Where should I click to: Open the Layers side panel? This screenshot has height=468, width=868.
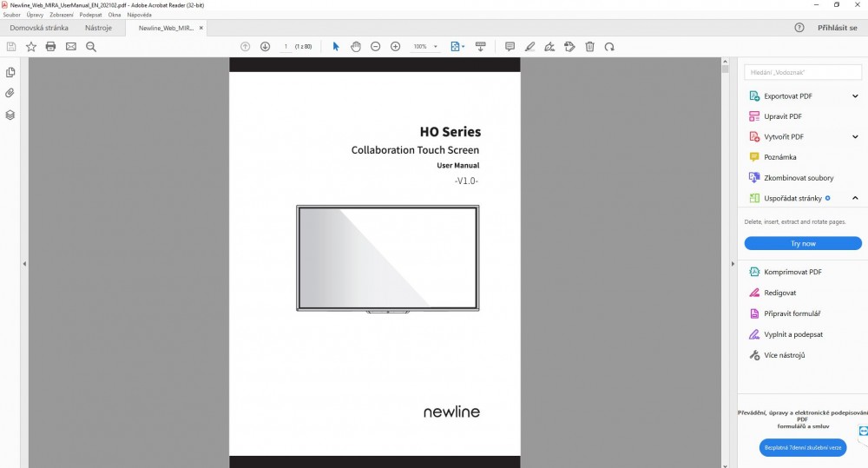(x=10, y=115)
